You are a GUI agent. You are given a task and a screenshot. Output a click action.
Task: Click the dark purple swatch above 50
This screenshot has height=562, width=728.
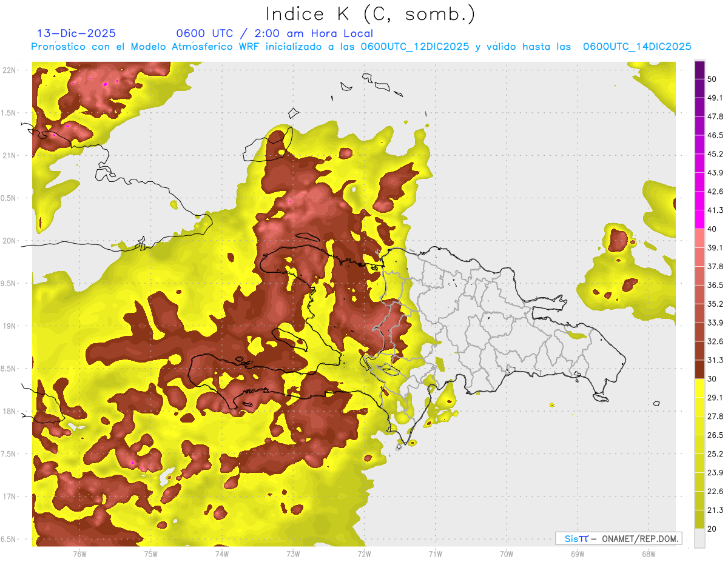coord(699,70)
